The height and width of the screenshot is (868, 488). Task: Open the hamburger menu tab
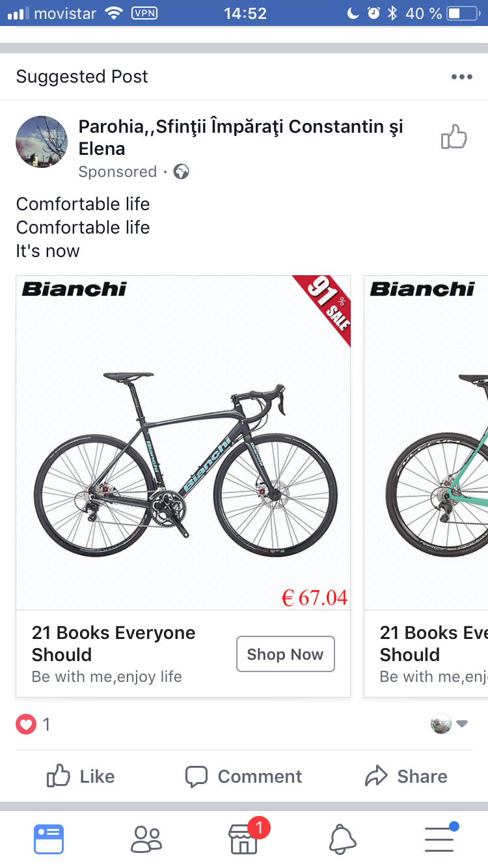pyautogui.click(x=439, y=839)
